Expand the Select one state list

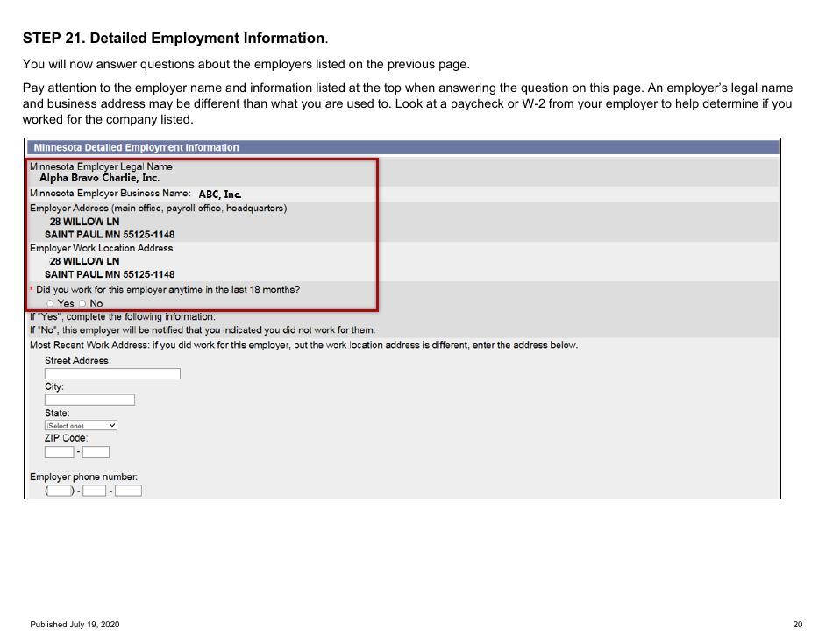(x=81, y=425)
